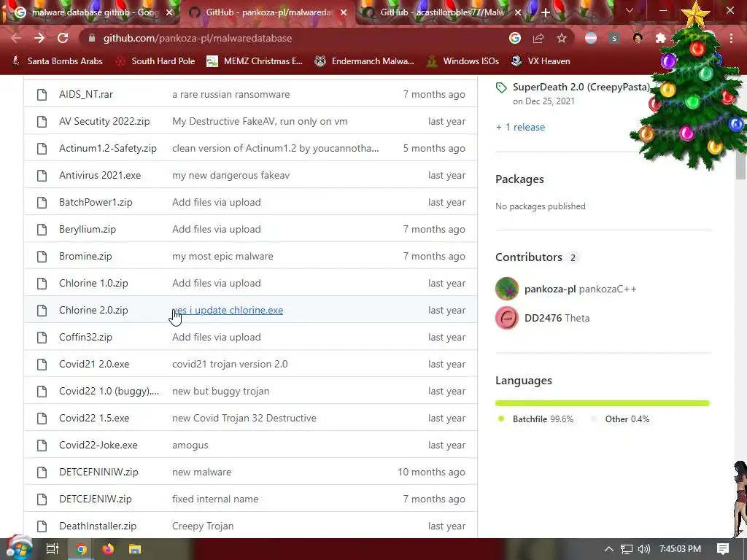Click the Windows Start button
Screen dimensions: 747x560
click(x=18, y=549)
